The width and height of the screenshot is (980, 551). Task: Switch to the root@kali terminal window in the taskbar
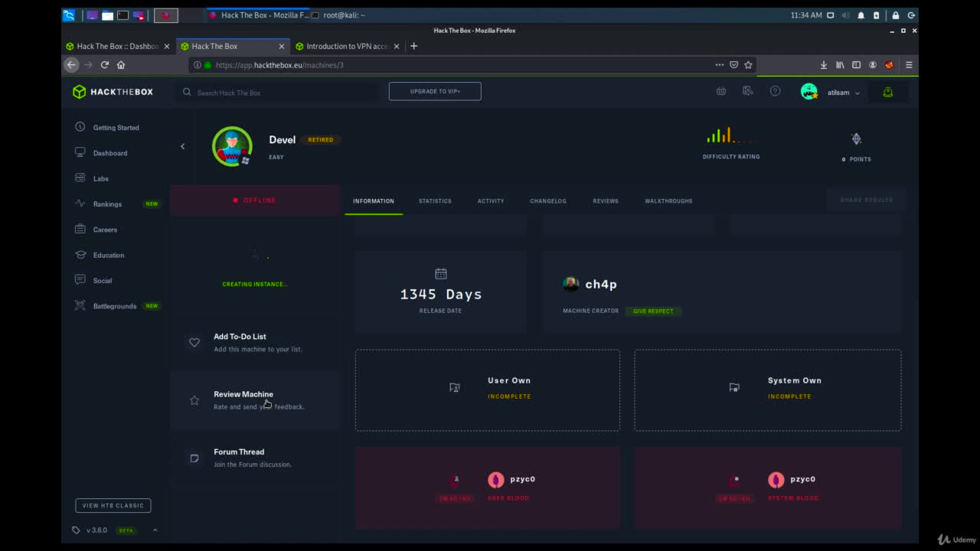[337, 15]
